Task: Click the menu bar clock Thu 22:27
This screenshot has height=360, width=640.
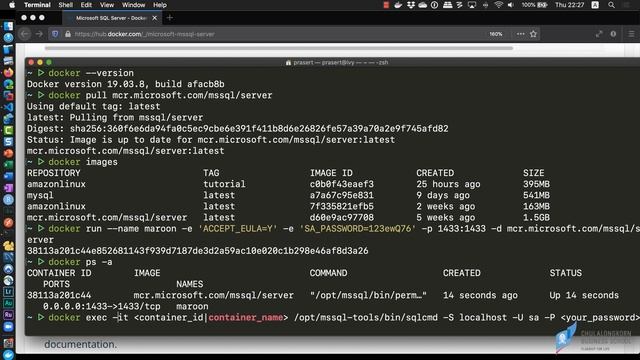Action: (569, 5)
